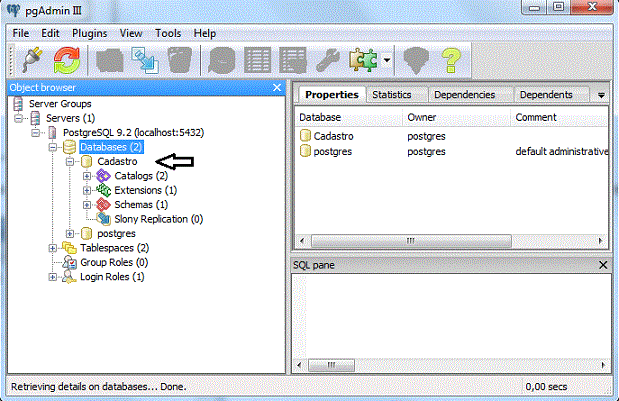Viewport: 619px width, 401px height.
Task: Click the PostgreSQL 9.2 server icon
Action: [52, 133]
